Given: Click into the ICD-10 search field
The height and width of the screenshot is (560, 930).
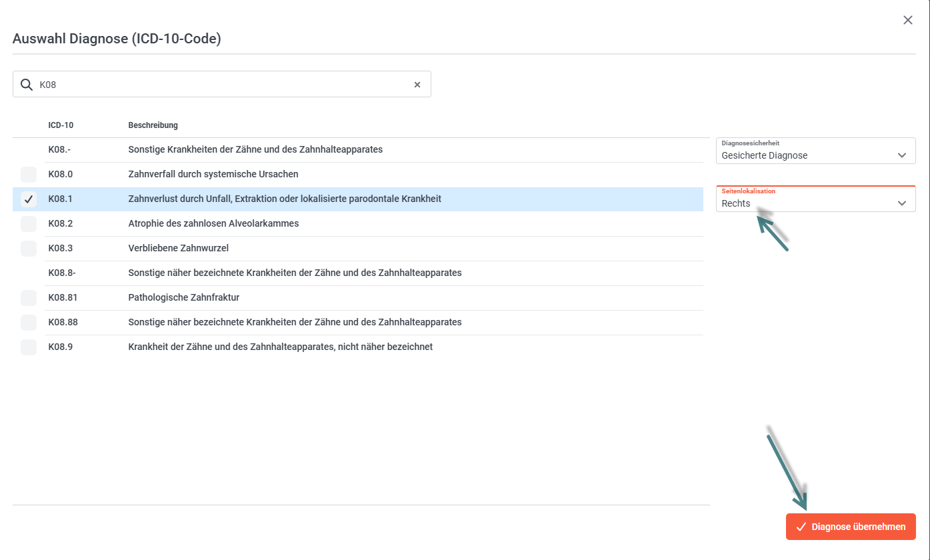Looking at the screenshot, I should [220, 85].
